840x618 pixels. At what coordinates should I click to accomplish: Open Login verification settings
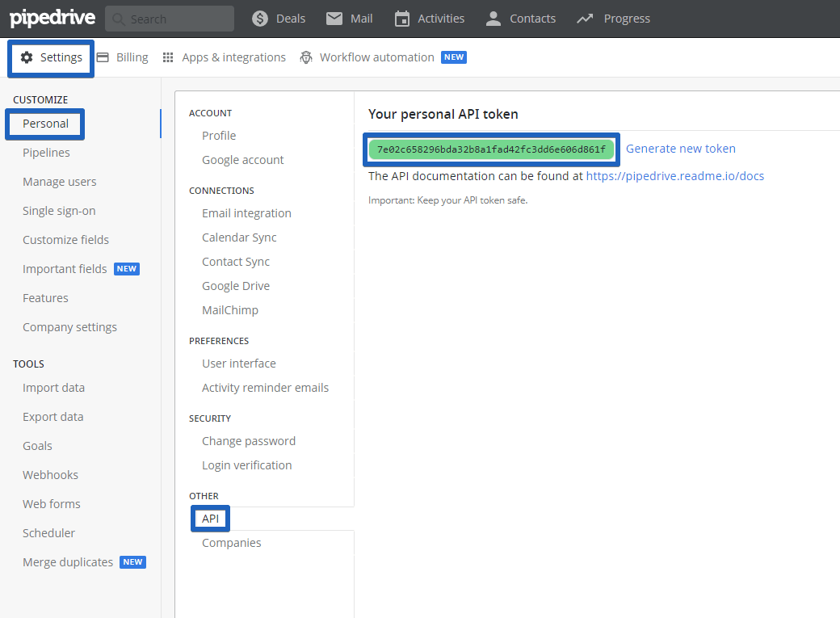click(x=247, y=465)
